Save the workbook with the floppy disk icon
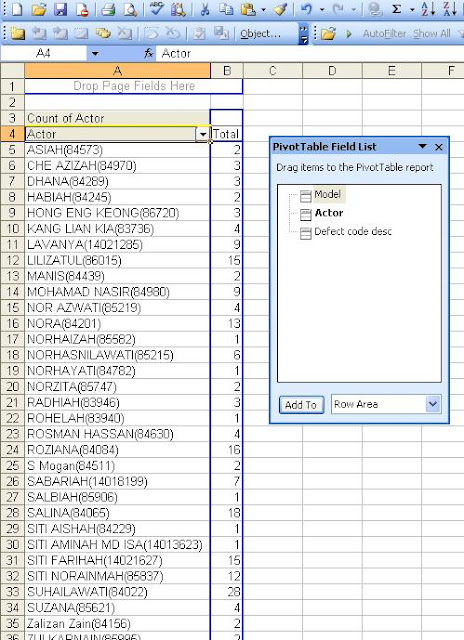This screenshot has width=464, height=640. click(x=60, y=9)
